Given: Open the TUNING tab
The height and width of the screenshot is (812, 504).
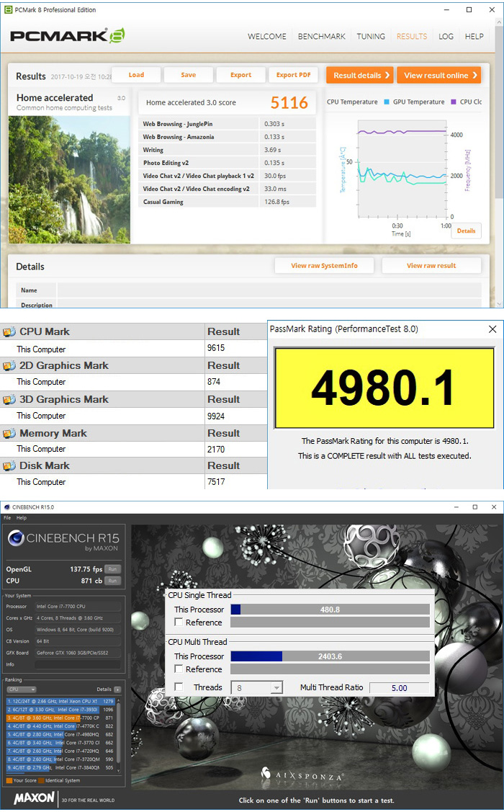Looking at the screenshot, I should [x=371, y=36].
